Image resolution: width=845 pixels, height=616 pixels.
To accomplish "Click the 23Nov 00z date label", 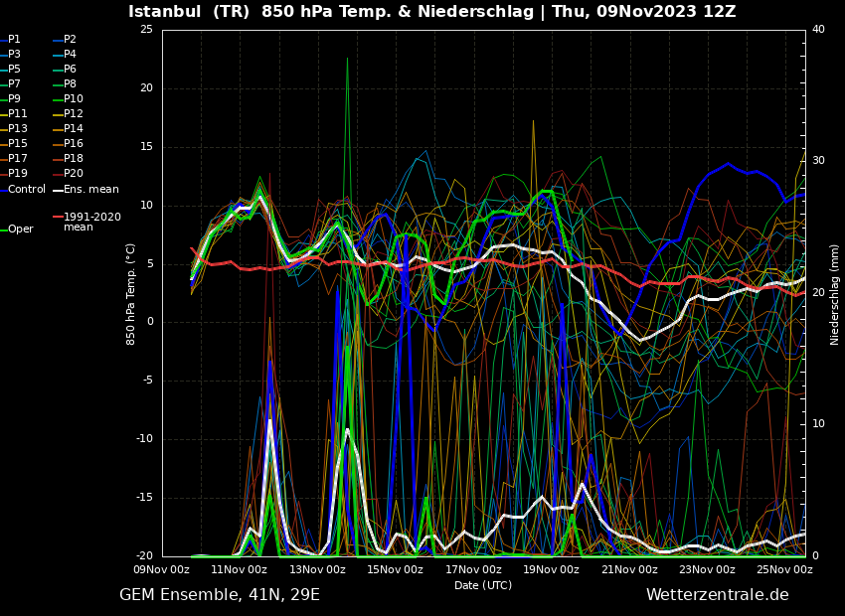I will point(707,569).
